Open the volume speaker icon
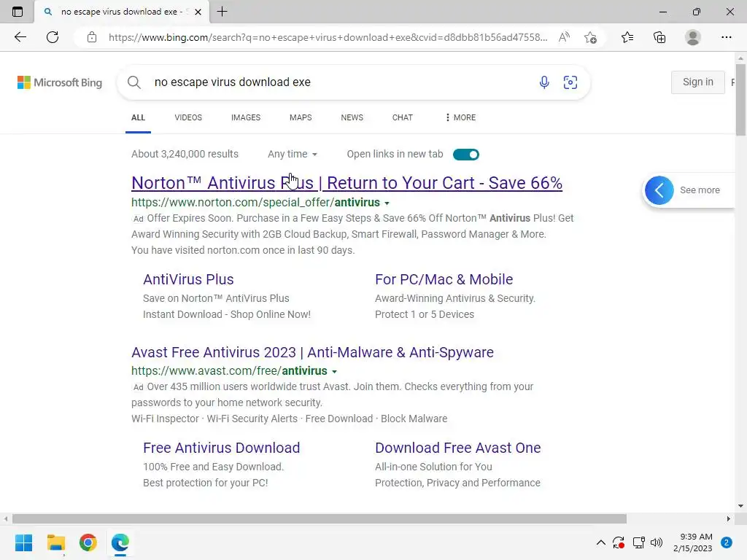The image size is (747, 560). (x=657, y=542)
